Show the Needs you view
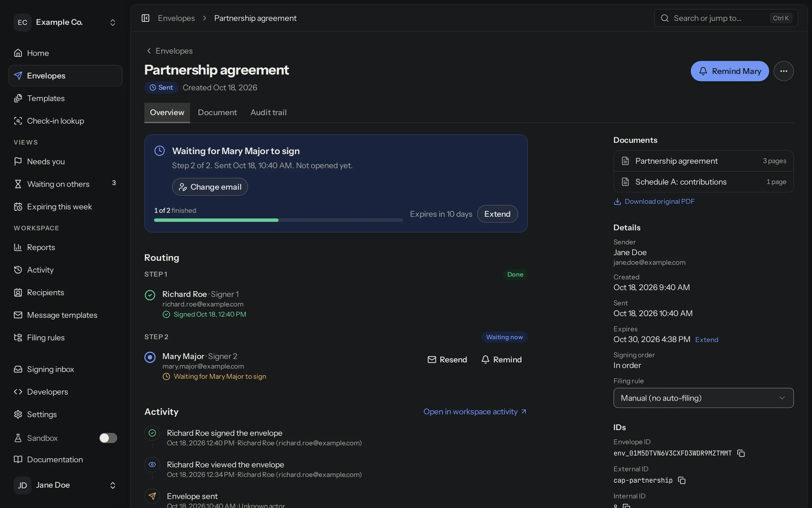This screenshot has width=812, height=508. (x=65, y=162)
